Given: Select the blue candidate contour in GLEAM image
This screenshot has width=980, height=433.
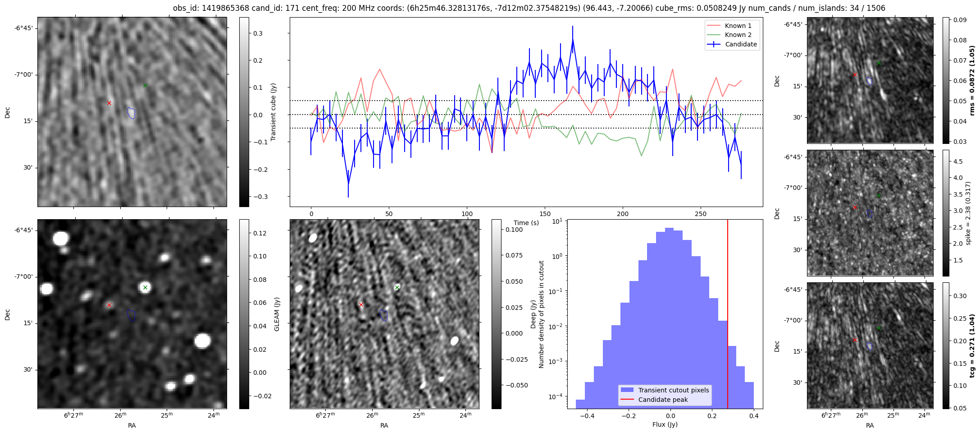Looking at the screenshot, I should pos(131,315).
